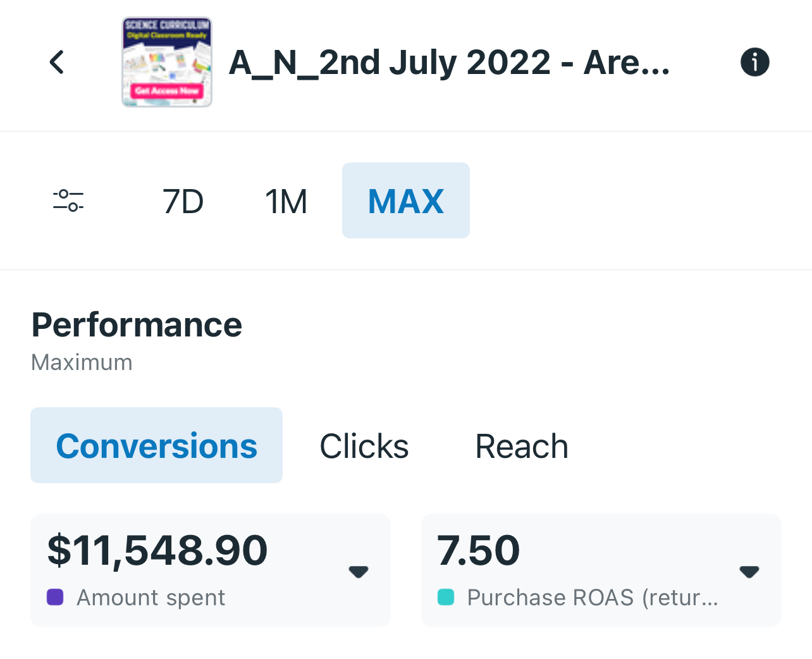
Task: Click the Performance section heading
Action: pyautogui.click(x=137, y=325)
